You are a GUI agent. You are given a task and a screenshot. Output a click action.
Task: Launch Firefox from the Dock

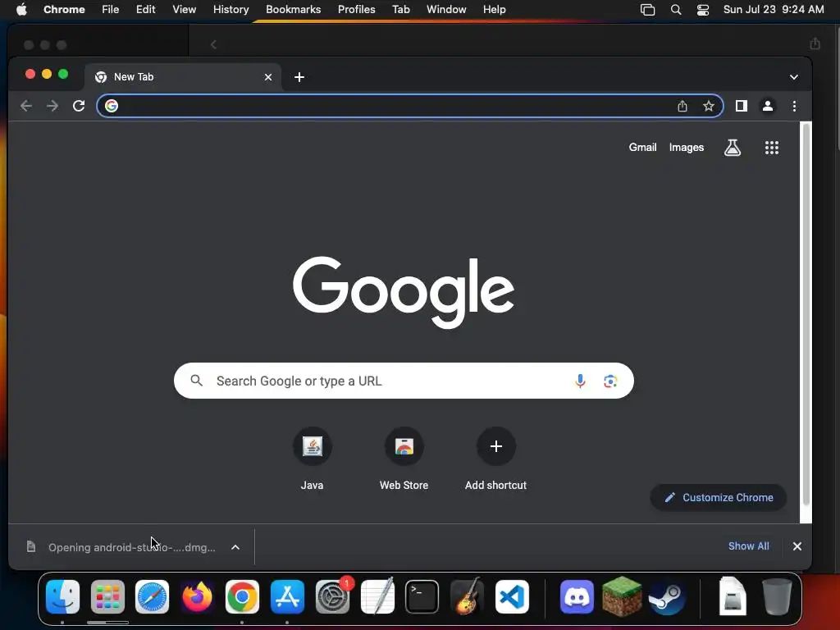coord(197,597)
